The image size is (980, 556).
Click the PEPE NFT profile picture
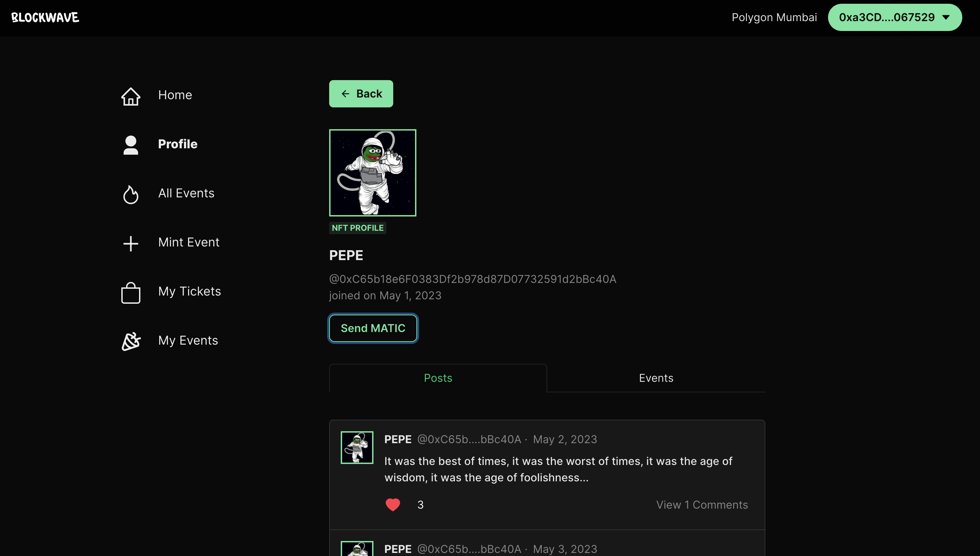(x=372, y=172)
